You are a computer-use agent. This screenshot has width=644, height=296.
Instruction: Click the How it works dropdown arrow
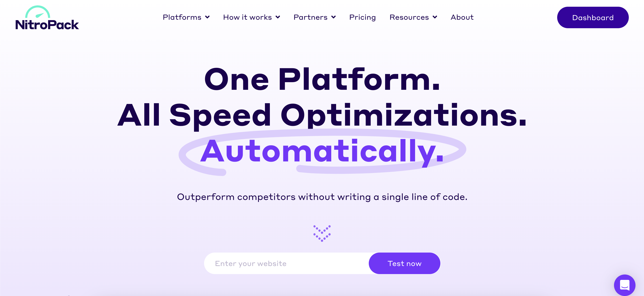(x=278, y=17)
